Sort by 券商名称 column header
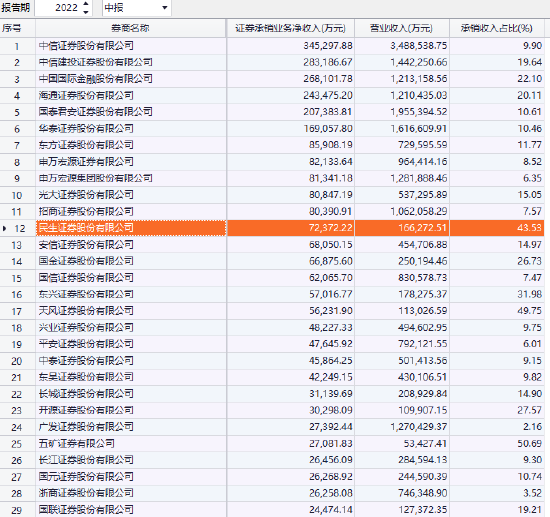The width and height of the screenshot is (550, 517). [x=130, y=28]
